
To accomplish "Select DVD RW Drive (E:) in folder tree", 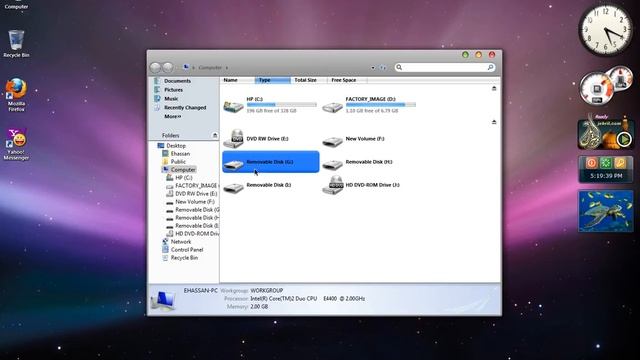I will click(x=196, y=194).
